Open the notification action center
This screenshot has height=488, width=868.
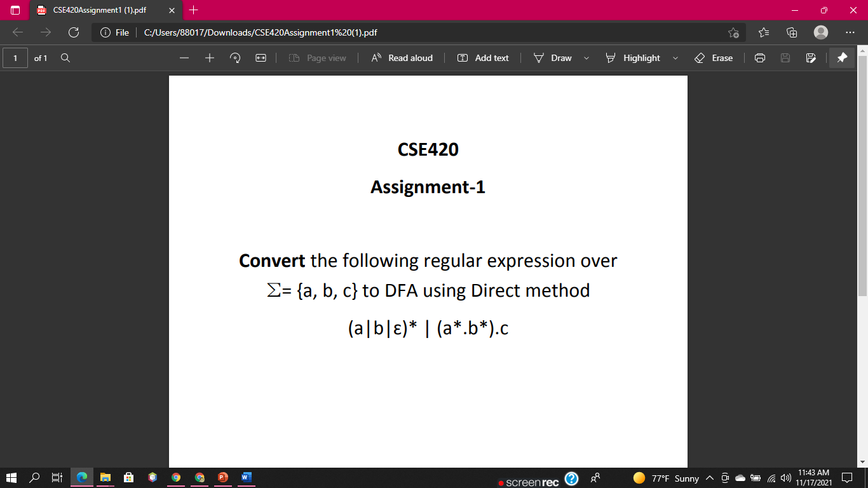847,477
